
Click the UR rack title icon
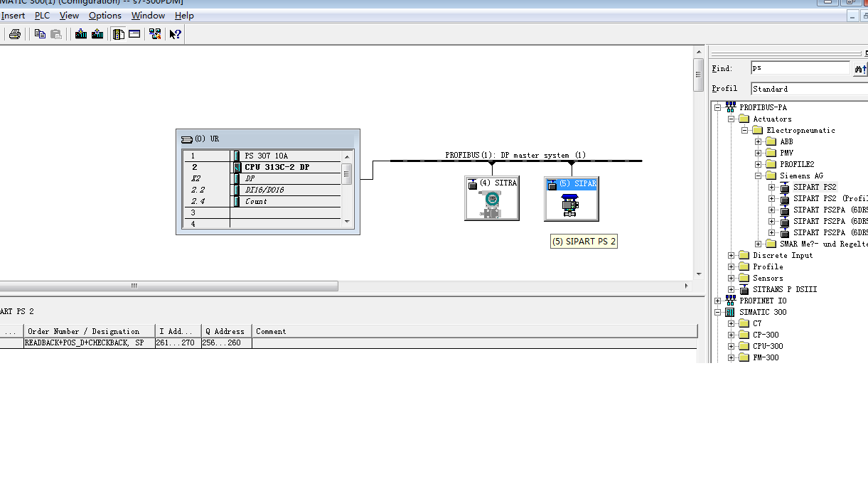click(187, 139)
